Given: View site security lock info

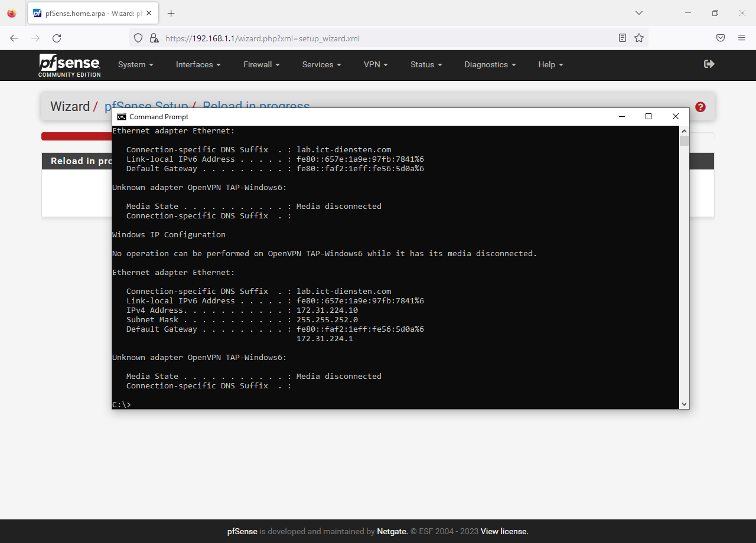Looking at the screenshot, I should click(x=154, y=38).
